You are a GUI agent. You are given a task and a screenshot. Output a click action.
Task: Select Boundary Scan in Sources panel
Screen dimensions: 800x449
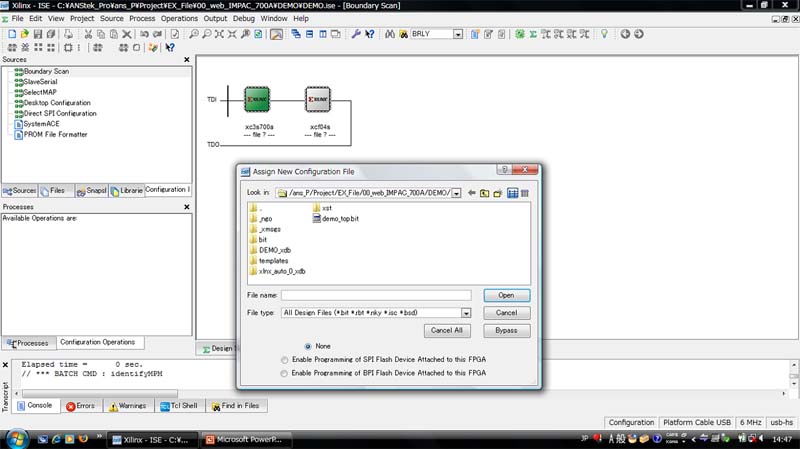[42, 71]
